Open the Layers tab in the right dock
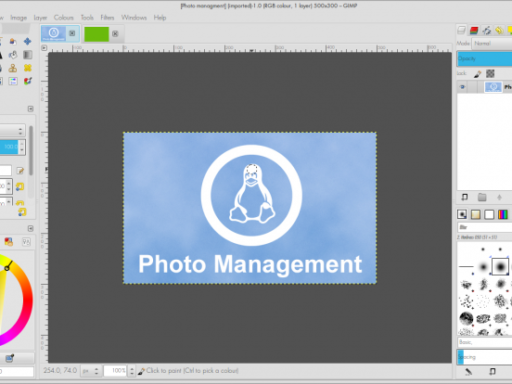The height and width of the screenshot is (384, 512). [x=462, y=30]
